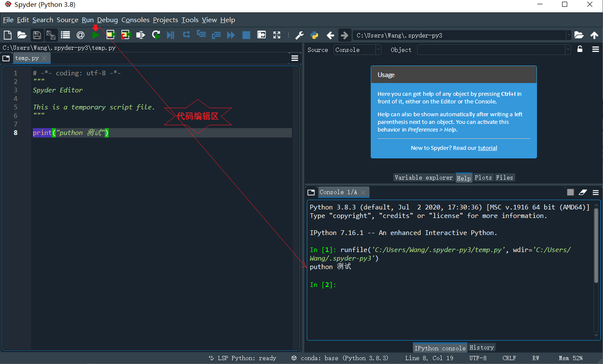This screenshot has width=603, height=364.
Task: Interrupt the kernel with the gray square
Action: [570, 192]
